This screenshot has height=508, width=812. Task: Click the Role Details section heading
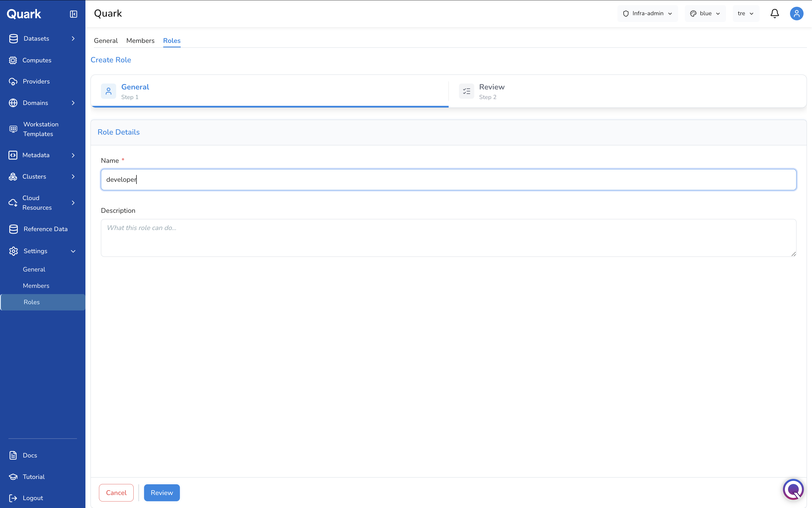(x=118, y=132)
